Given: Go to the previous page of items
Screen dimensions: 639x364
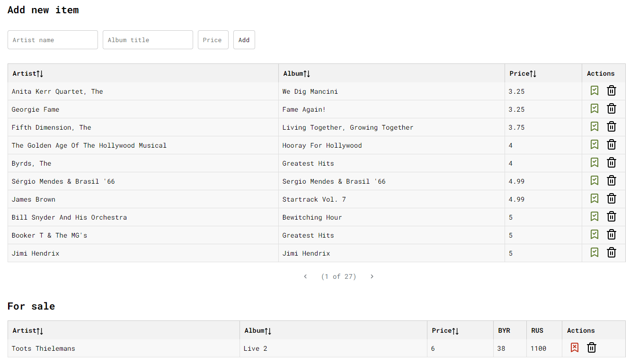Looking at the screenshot, I should pos(305,276).
